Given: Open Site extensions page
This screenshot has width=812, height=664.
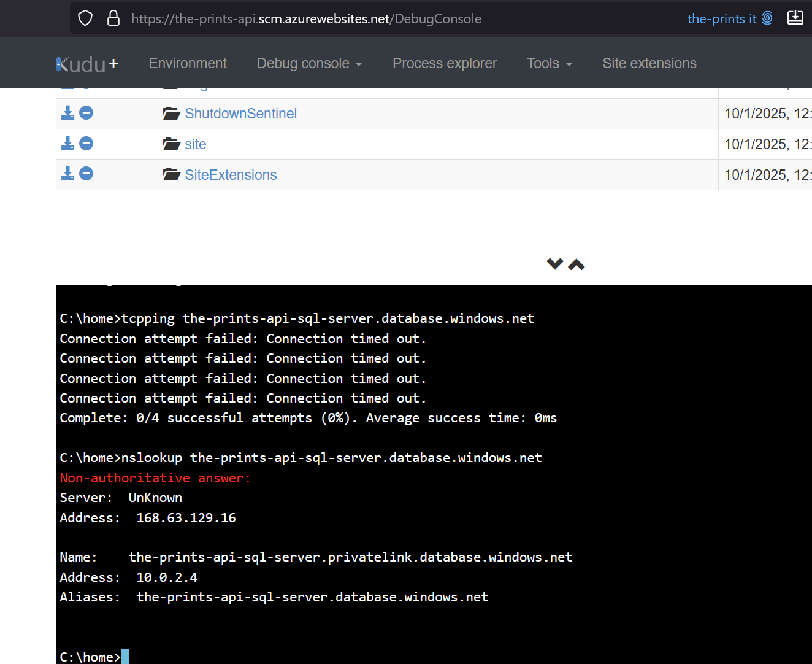Looking at the screenshot, I should pyautogui.click(x=649, y=63).
